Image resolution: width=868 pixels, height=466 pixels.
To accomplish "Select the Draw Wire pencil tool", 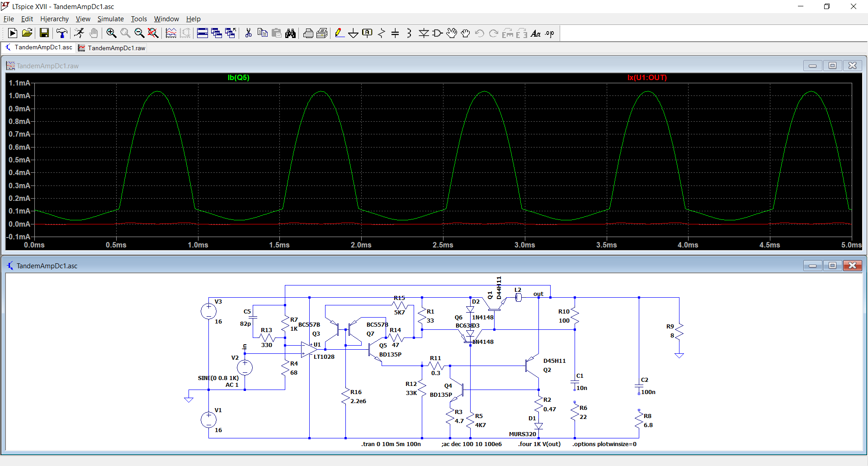I will (x=340, y=33).
